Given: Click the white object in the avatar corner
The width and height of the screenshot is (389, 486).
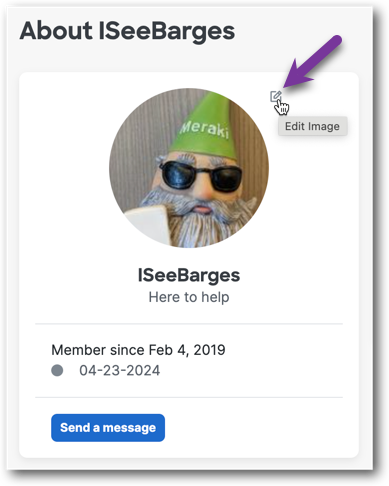Looking at the screenshot, I should 148,222.
